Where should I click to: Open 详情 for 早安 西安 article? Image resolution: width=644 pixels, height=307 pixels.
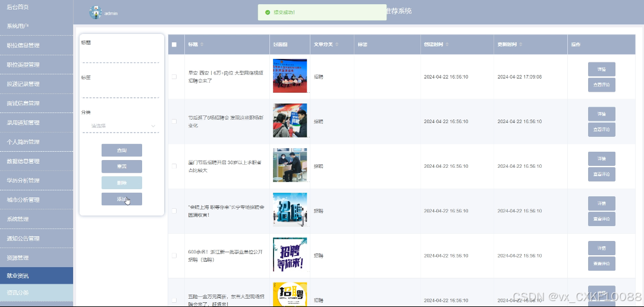pos(601,69)
